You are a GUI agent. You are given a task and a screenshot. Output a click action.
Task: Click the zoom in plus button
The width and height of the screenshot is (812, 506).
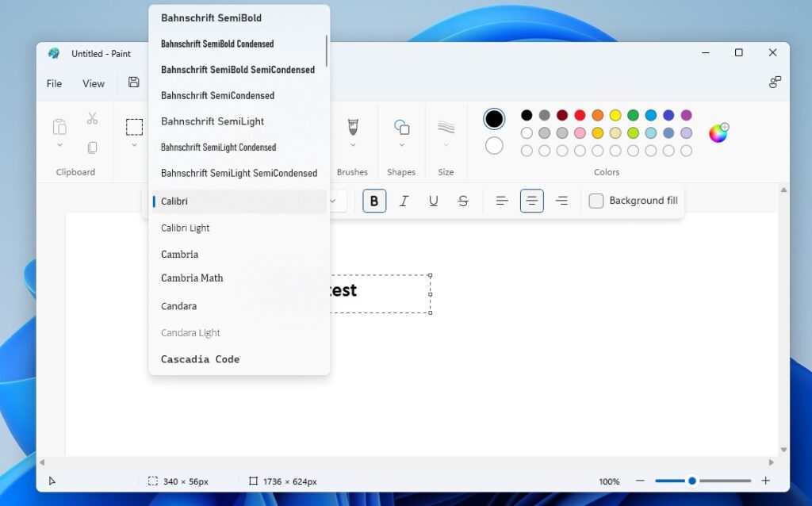point(765,481)
